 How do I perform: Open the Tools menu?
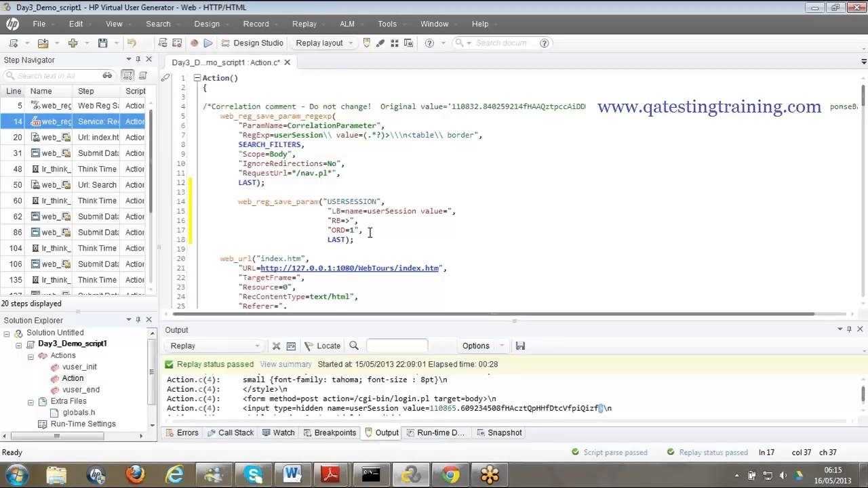(x=387, y=24)
